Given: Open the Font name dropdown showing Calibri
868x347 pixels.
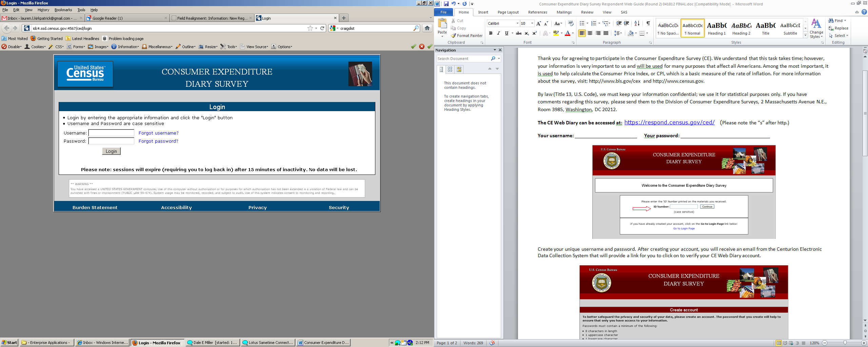Looking at the screenshot, I should (x=517, y=23).
